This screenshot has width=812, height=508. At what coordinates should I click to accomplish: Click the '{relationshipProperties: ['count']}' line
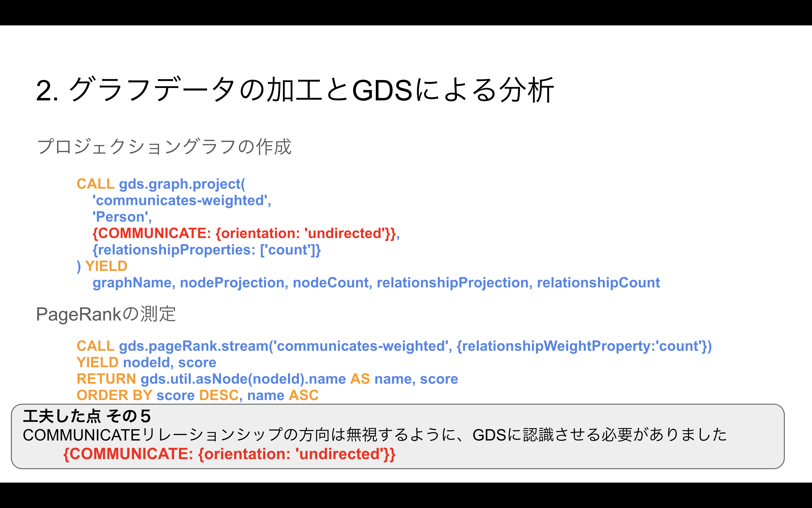[x=207, y=250]
